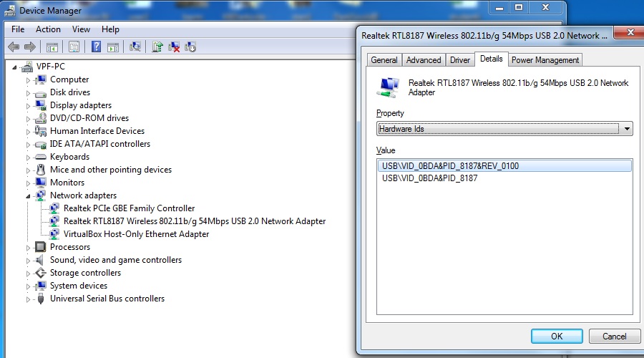Click the DVD/CD-ROM drives category icon

41,118
